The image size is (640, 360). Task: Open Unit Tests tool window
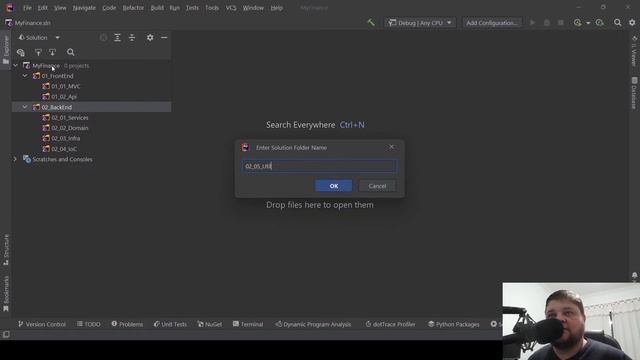(170, 324)
